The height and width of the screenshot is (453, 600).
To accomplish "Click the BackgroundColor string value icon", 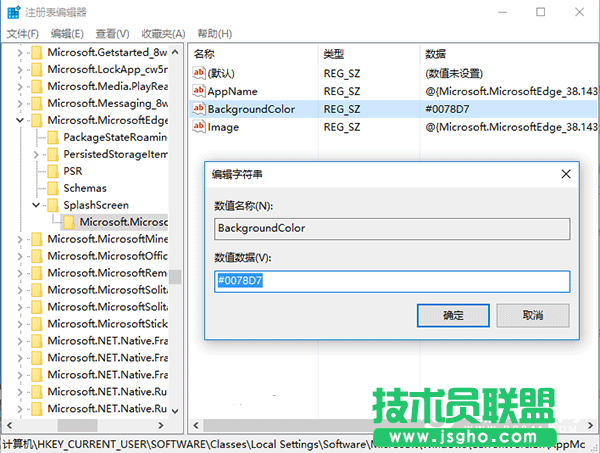I will [199, 109].
